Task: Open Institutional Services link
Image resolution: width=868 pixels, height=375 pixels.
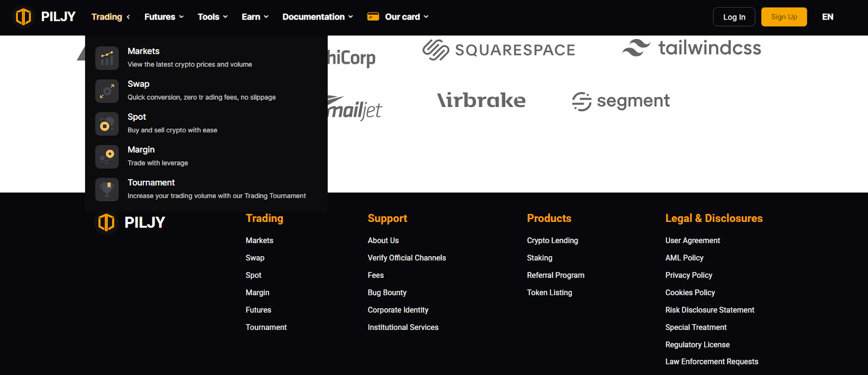Action: click(x=403, y=327)
